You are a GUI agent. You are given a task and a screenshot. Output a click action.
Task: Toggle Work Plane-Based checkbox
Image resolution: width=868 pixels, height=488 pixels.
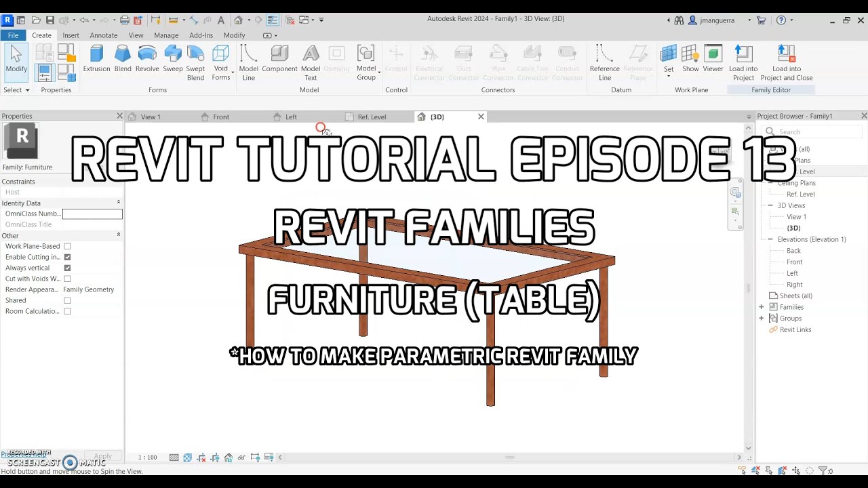tap(67, 246)
